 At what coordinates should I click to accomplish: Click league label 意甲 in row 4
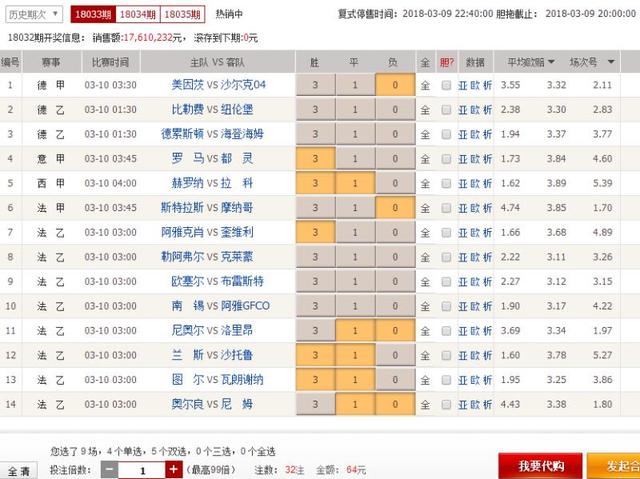[x=51, y=158]
